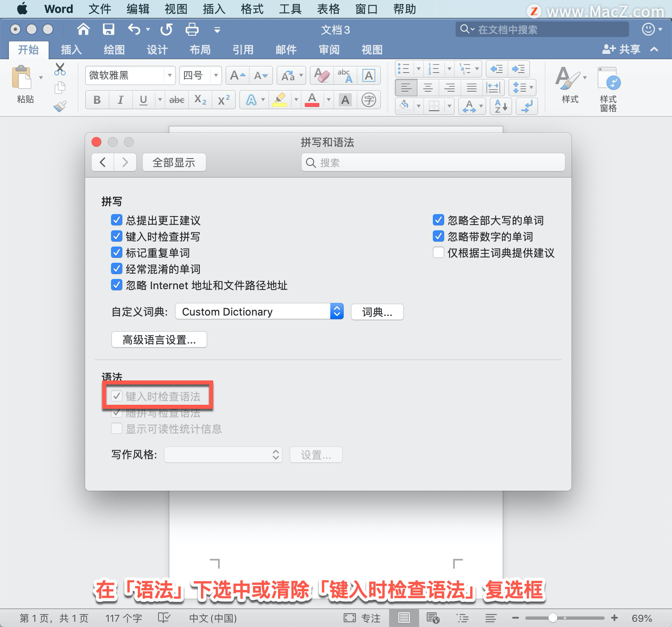Toggle 键入时检查语法 checkbox
The image size is (672, 627).
pyautogui.click(x=116, y=396)
